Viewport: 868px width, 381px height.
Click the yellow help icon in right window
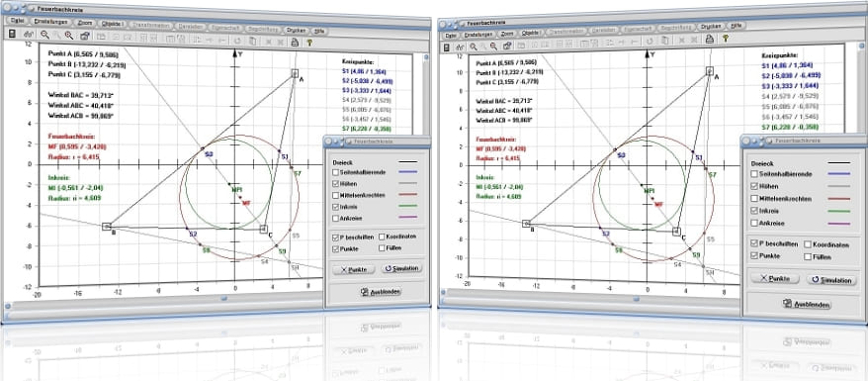[726, 38]
